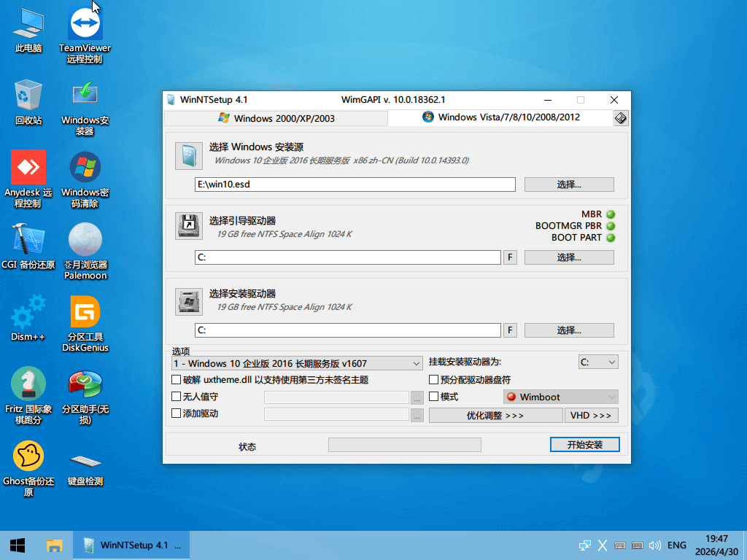Open the mount drive letter C: dropdown

(x=598, y=362)
